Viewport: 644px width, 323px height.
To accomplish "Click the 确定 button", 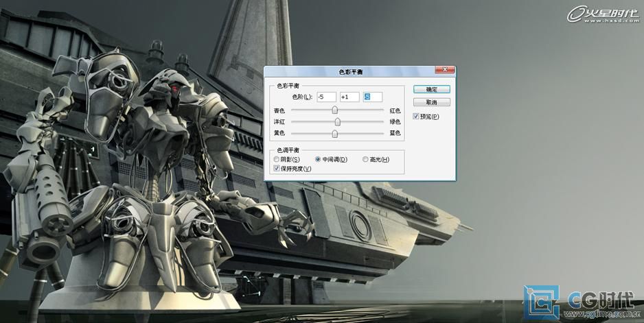I will pyautogui.click(x=432, y=89).
